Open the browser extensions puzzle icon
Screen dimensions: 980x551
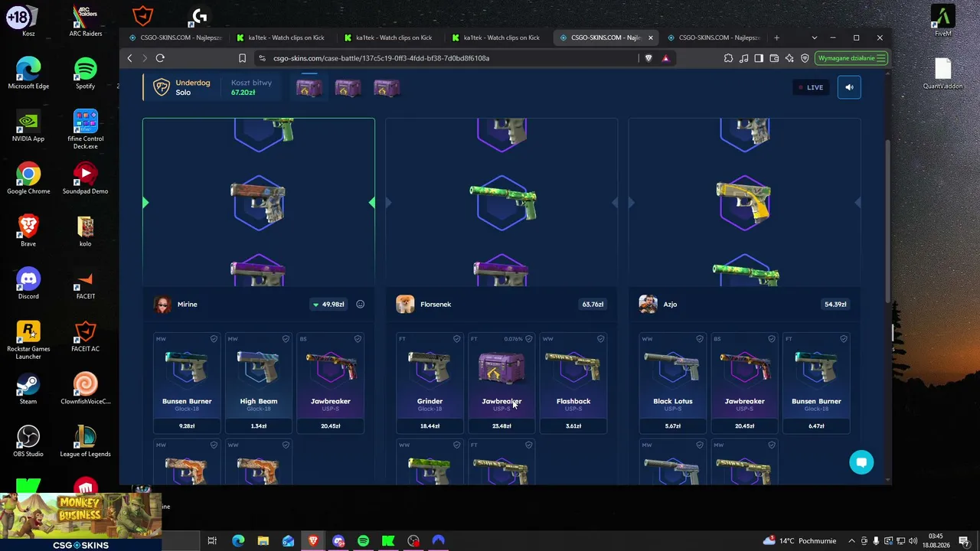pos(728,58)
